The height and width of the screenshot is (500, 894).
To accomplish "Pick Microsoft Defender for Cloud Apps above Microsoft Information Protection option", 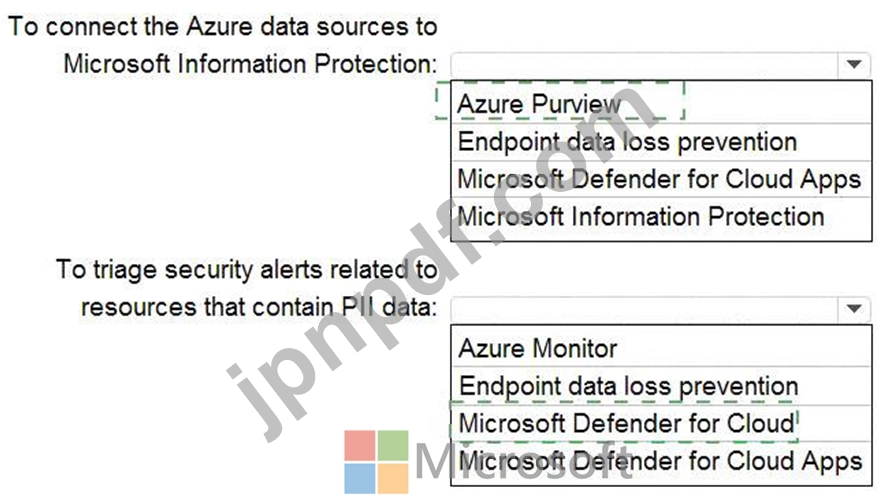I will click(x=661, y=179).
